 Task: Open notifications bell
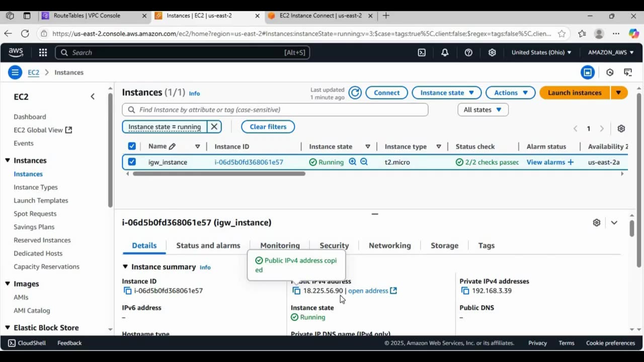click(445, 52)
